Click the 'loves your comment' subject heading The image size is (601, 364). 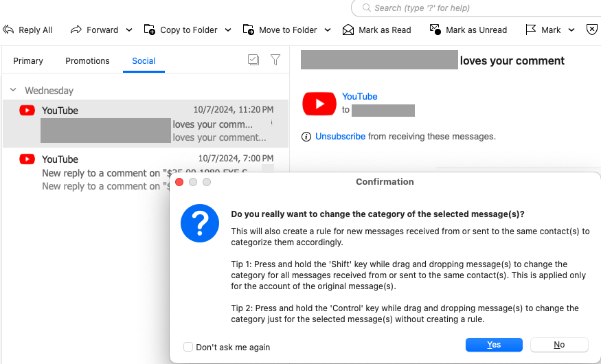pyautogui.click(x=512, y=60)
